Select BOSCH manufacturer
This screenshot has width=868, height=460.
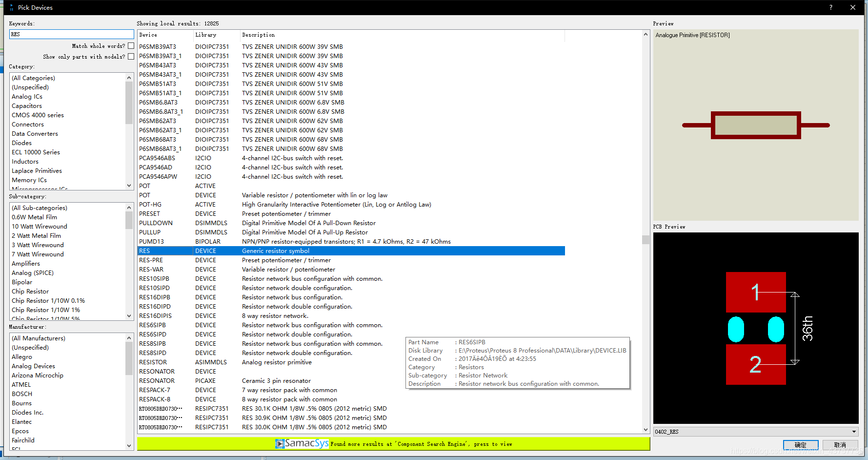click(x=22, y=394)
